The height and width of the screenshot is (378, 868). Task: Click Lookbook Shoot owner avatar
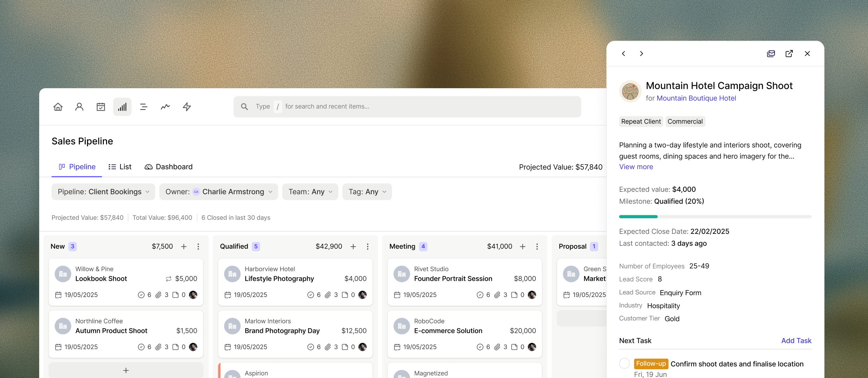pyautogui.click(x=193, y=295)
